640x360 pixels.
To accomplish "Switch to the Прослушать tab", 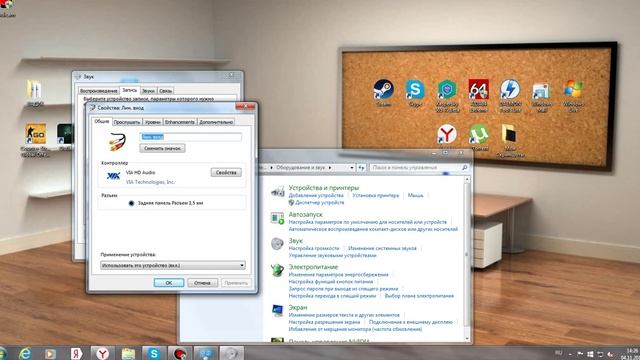I will click(x=127, y=122).
